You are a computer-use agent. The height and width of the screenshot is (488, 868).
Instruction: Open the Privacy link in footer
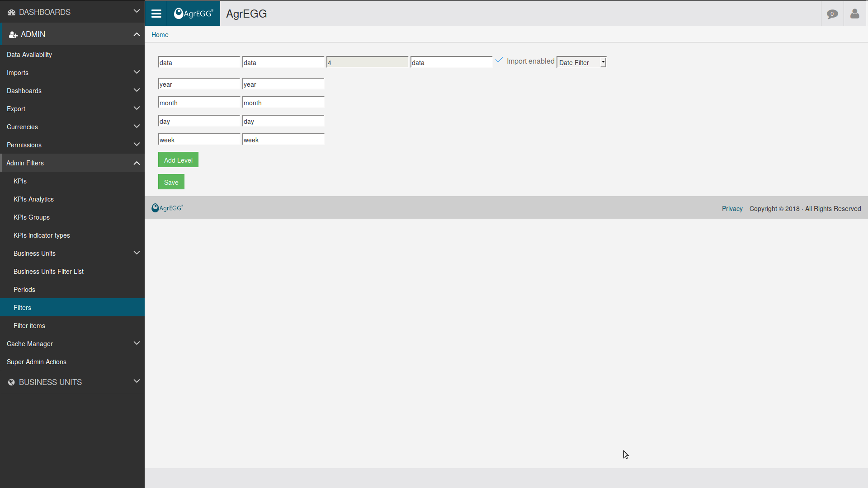tap(732, 209)
